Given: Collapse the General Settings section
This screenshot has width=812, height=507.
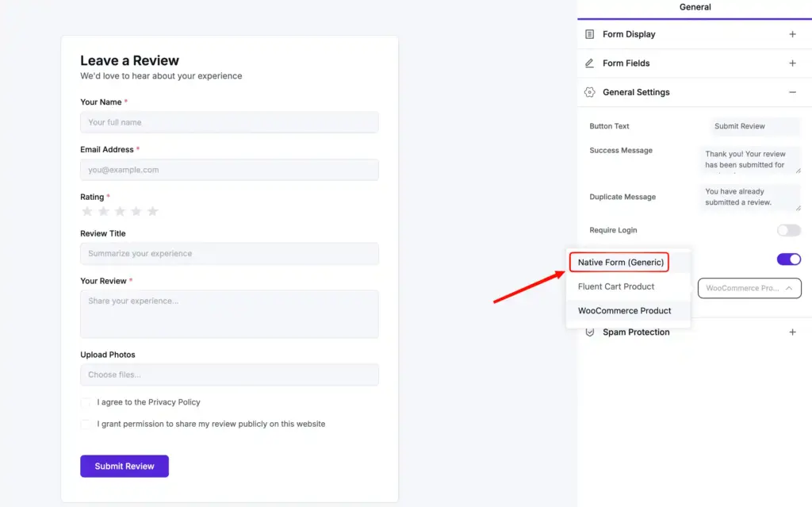Looking at the screenshot, I should click(792, 92).
